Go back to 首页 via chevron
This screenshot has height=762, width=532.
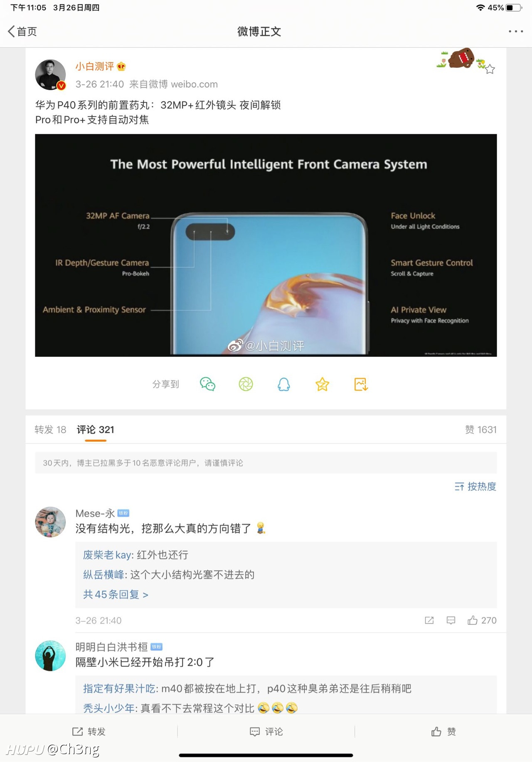(22, 31)
